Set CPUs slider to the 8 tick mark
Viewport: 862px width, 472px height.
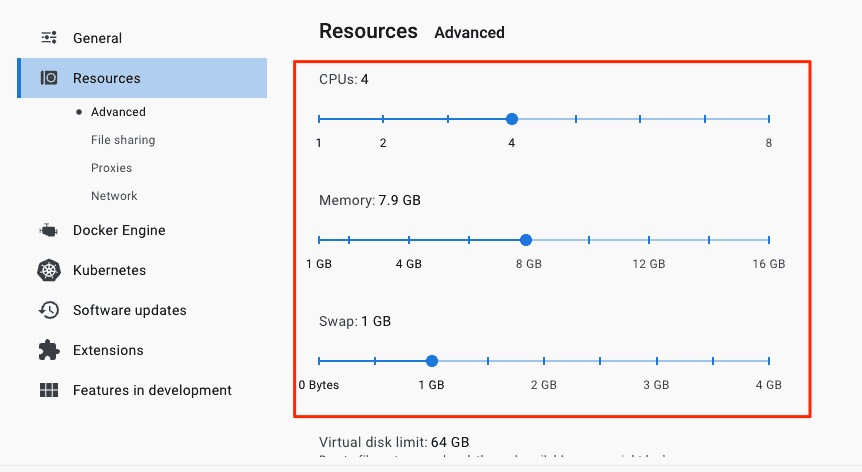tap(768, 119)
